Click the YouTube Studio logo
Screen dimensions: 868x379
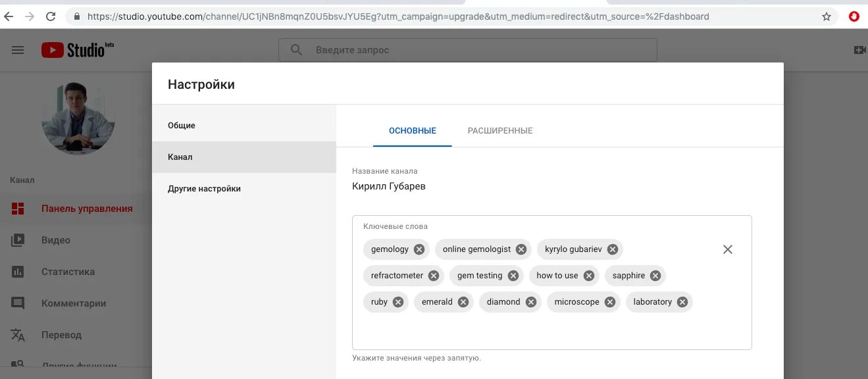[78, 49]
